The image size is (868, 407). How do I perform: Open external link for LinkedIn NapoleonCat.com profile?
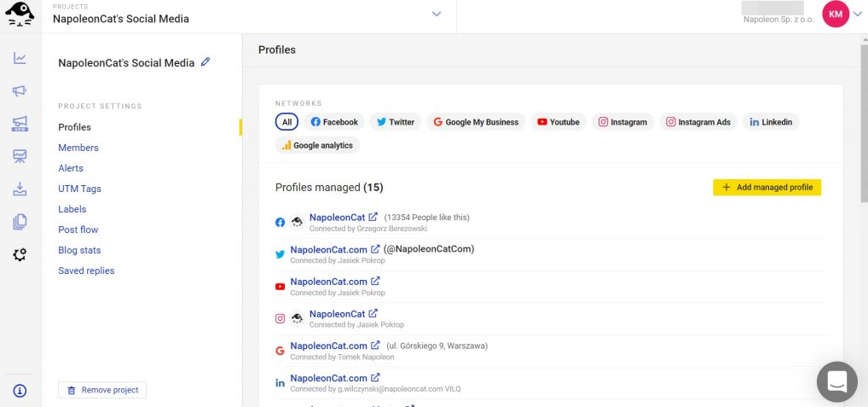pos(375,378)
